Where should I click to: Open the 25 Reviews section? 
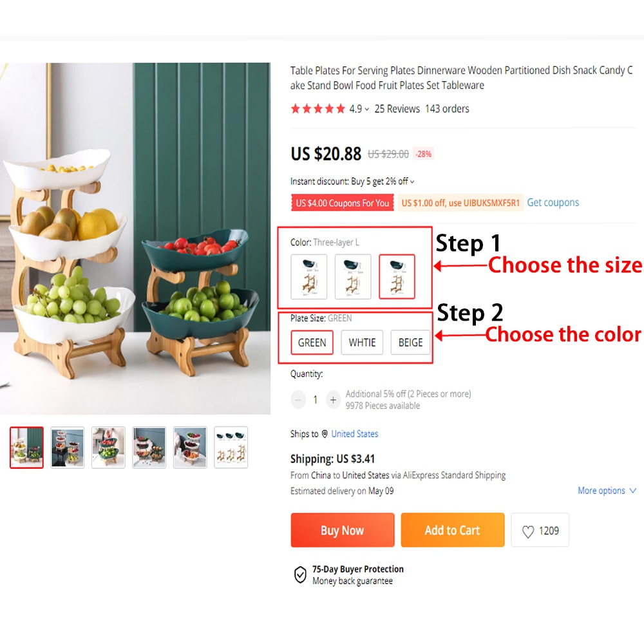tap(397, 109)
